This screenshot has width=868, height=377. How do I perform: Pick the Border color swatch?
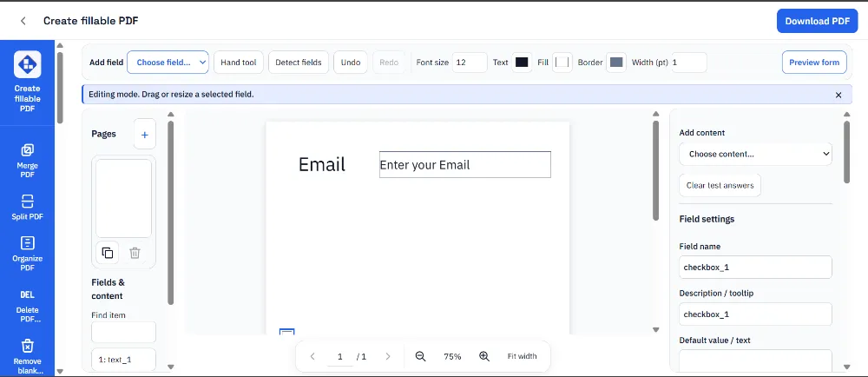point(616,63)
